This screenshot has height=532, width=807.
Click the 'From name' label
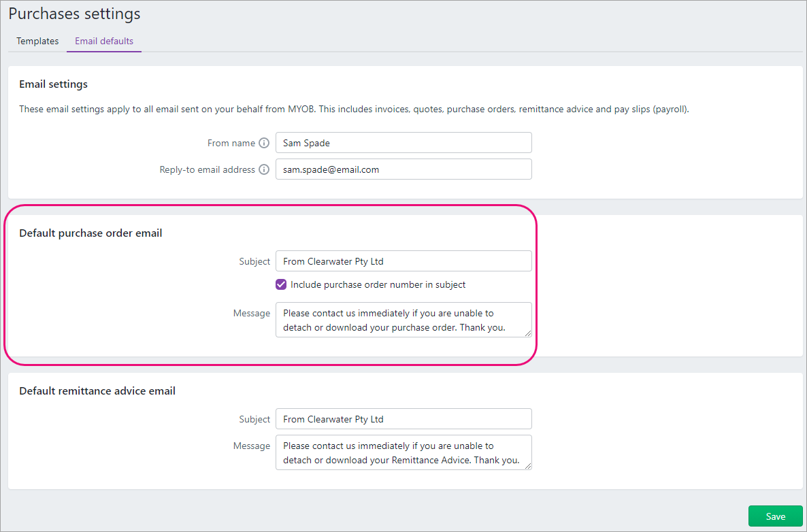tap(231, 143)
